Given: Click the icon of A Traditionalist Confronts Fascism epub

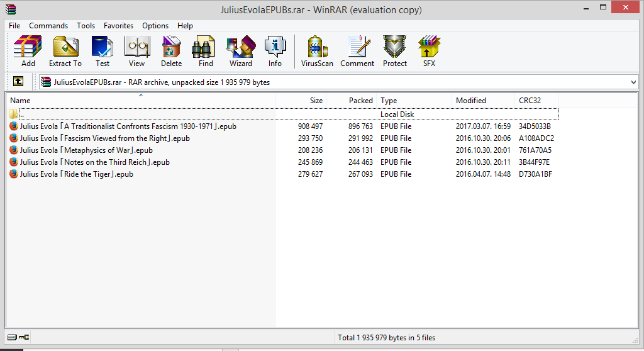Looking at the screenshot, I should tap(14, 126).
